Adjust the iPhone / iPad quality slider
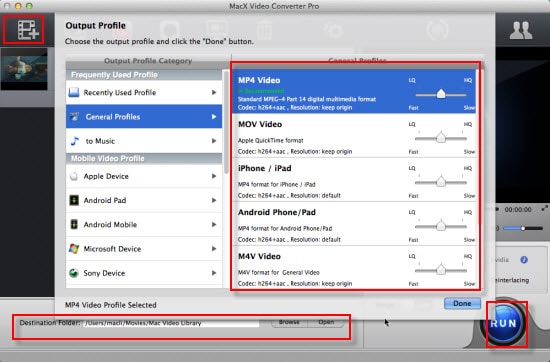This screenshot has width=550, height=362. (x=441, y=182)
